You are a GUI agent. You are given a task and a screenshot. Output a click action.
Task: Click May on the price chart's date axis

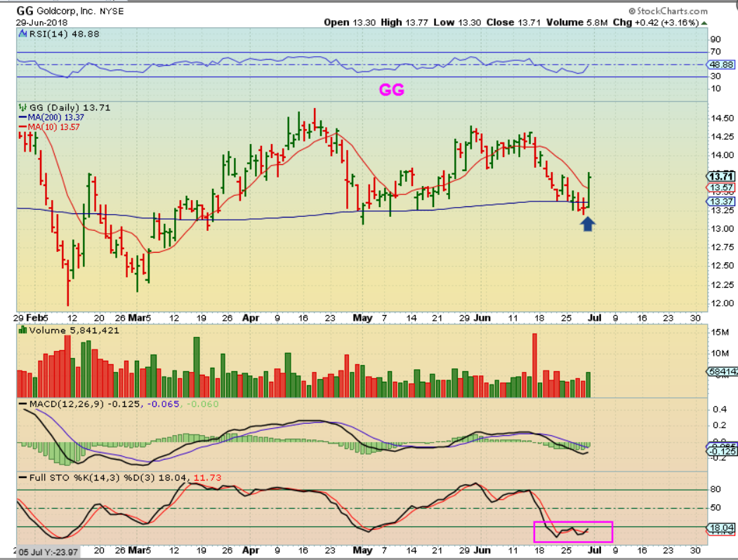[x=362, y=318]
